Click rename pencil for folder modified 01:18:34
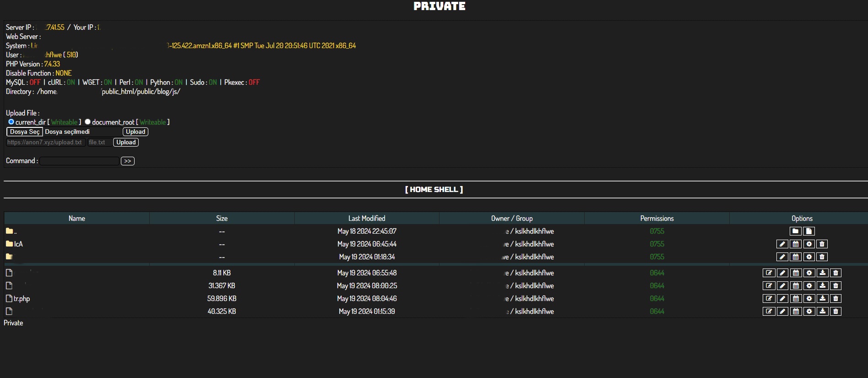The height and width of the screenshot is (378, 868). (782, 257)
